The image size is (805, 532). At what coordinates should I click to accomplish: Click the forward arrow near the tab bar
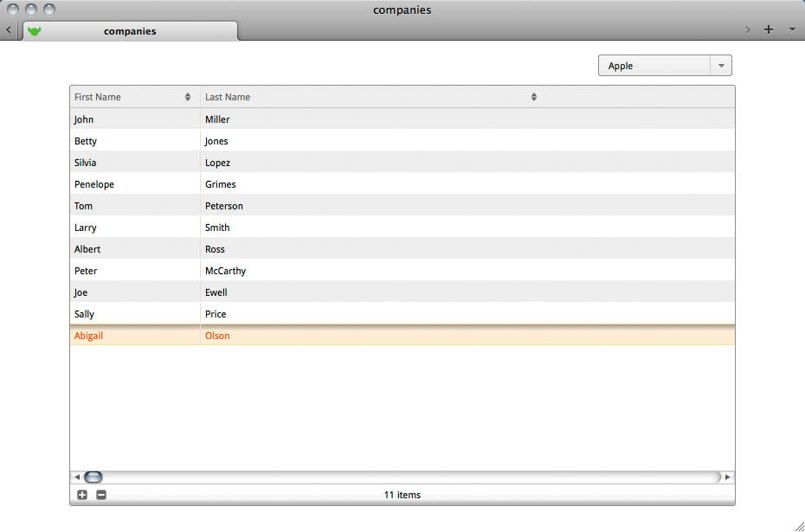point(748,29)
